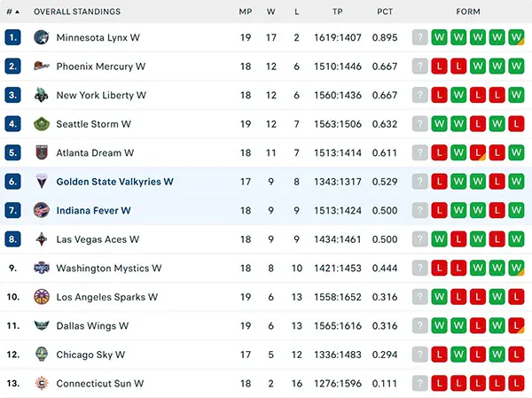Image resolution: width=532 pixels, height=398 pixels.
Task: Click the points total 1558:1652
Action: (x=338, y=297)
